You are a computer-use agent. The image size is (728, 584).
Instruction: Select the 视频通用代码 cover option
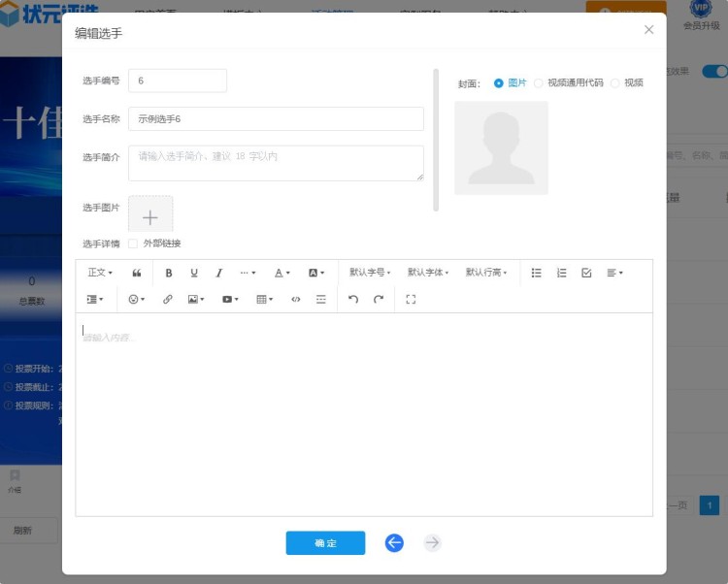pos(539,83)
